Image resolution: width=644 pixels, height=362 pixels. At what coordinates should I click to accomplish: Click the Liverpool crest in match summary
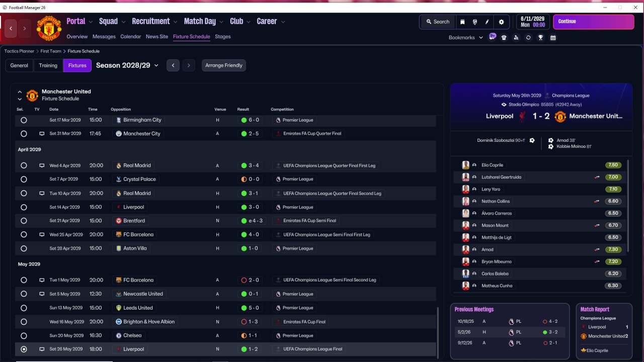click(522, 116)
